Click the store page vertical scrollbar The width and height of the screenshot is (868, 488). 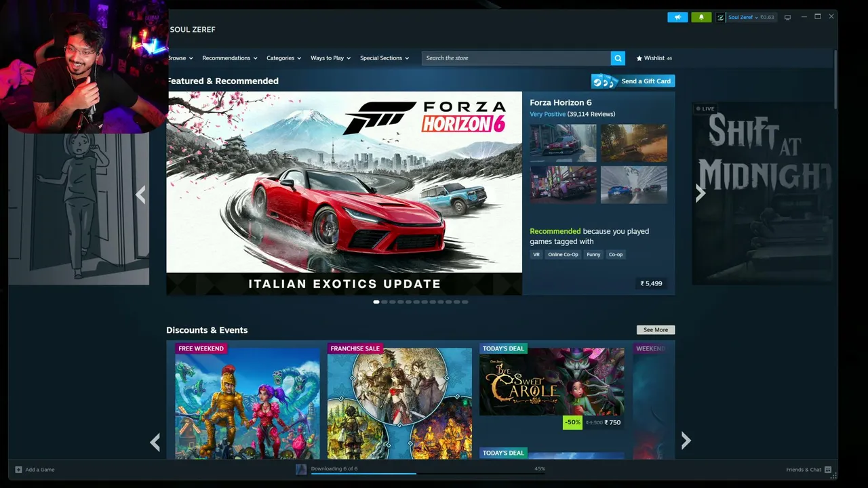[x=835, y=79]
